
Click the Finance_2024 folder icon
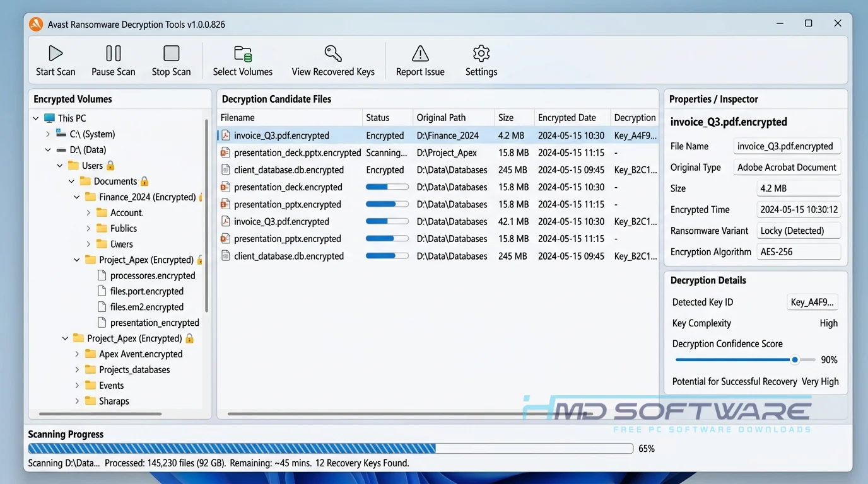tap(90, 197)
